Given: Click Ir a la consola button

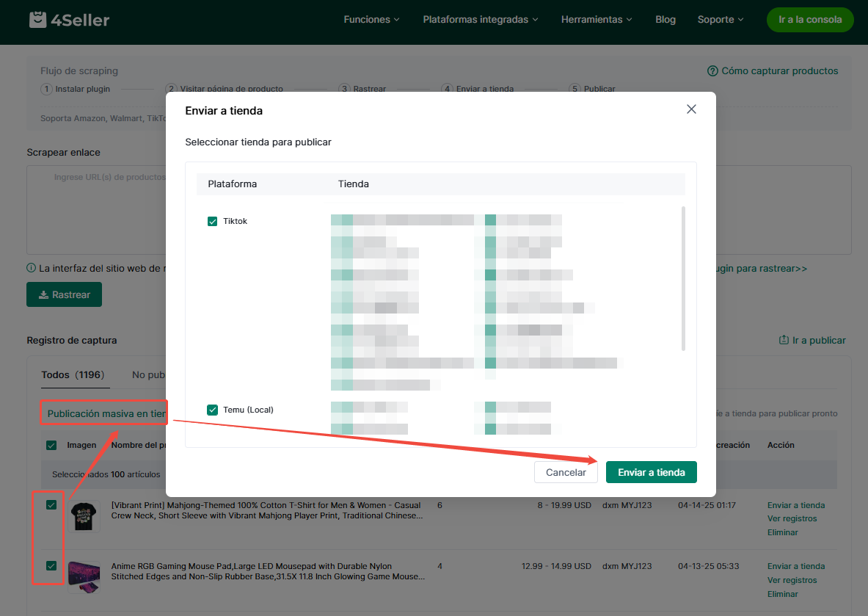Looking at the screenshot, I should pos(810,20).
